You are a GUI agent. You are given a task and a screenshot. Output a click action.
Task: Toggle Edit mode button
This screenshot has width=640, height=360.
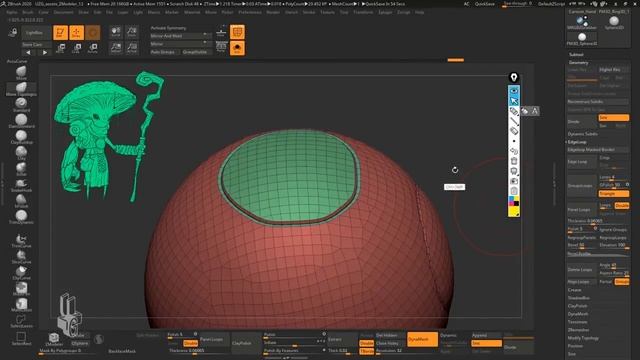tap(60, 33)
